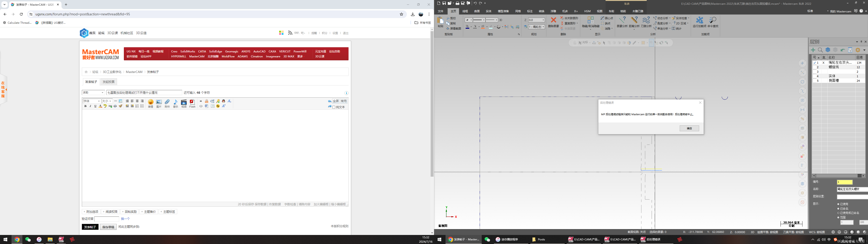Select 已使用或已命名 radio button
This screenshot has height=244, width=868.
pyautogui.click(x=838, y=213)
